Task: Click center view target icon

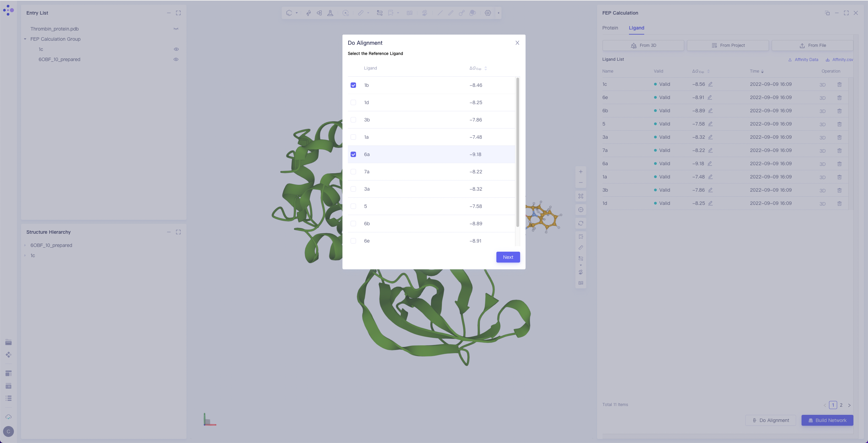Action: click(x=581, y=210)
